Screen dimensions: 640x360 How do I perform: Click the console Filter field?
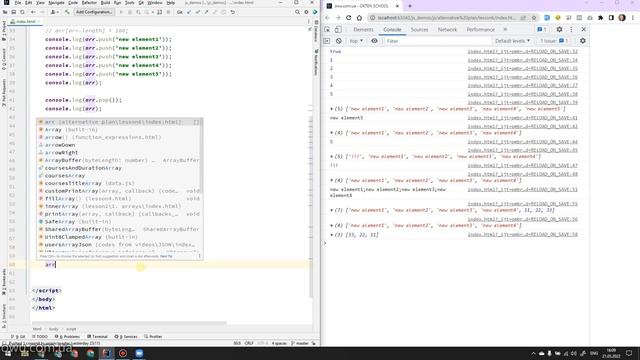coord(437,41)
